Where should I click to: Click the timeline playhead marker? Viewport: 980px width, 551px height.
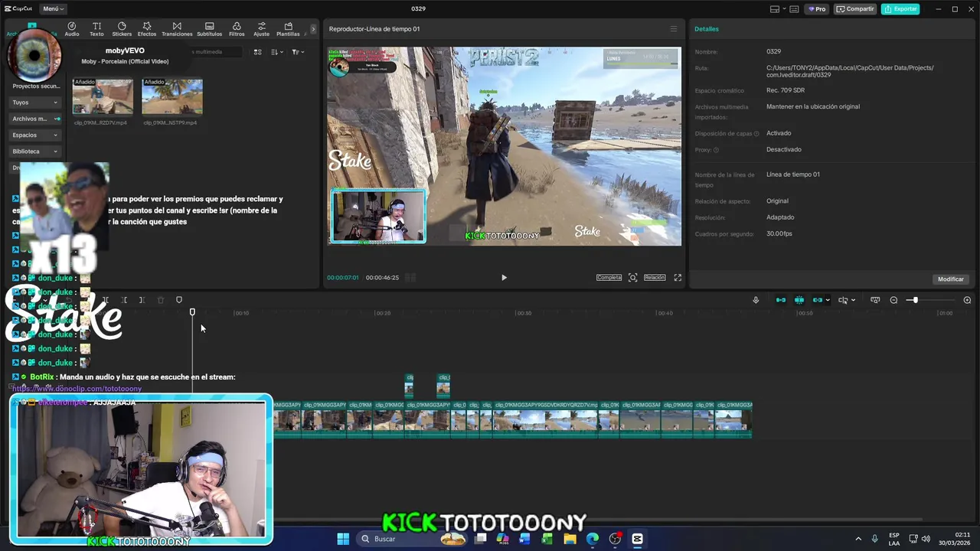(x=192, y=312)
